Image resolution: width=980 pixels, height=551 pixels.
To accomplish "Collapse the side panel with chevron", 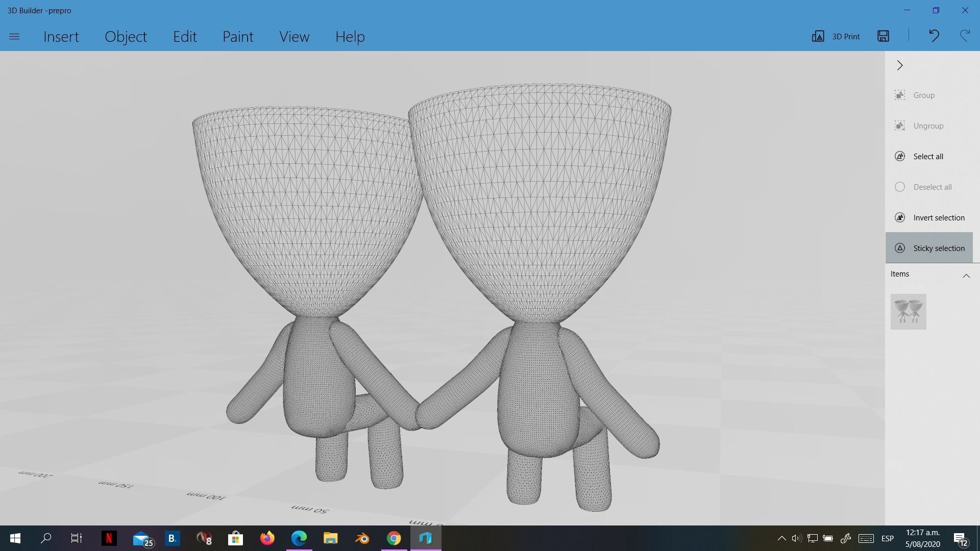I will (x=900, y=65).
